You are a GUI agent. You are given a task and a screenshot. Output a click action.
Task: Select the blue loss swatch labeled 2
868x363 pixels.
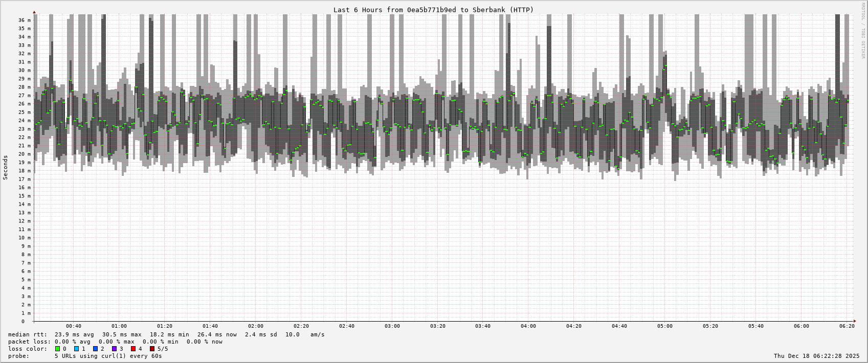[96, 349]
